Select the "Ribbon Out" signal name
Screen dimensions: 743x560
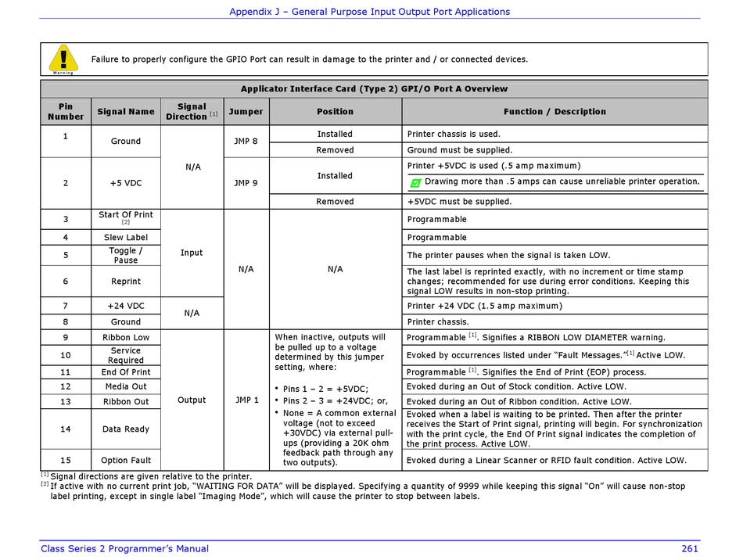click(126, 402)
